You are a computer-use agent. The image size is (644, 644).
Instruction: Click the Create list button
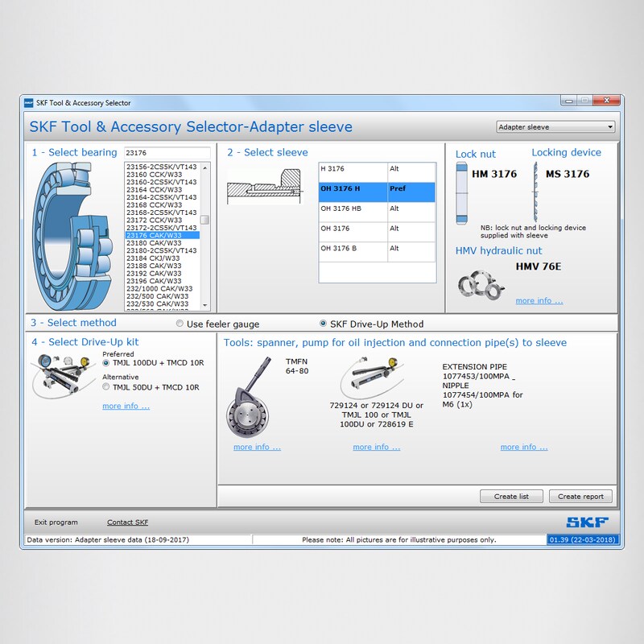pos(511,496)
